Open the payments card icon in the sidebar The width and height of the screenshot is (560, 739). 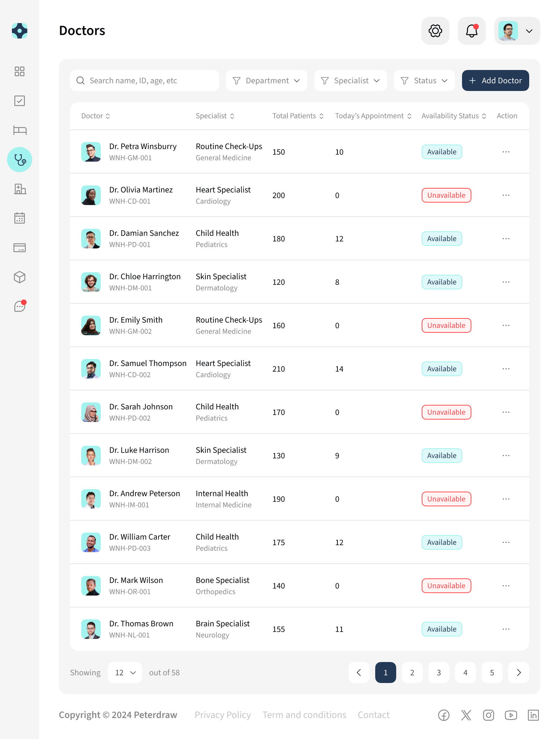20,248
